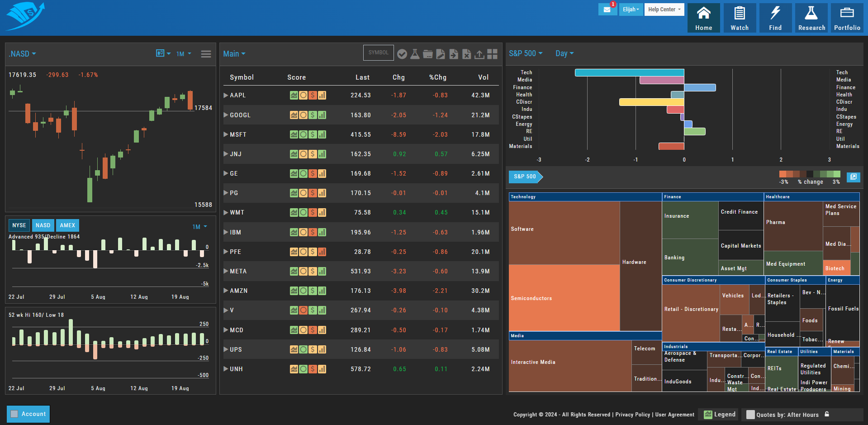
Task: Toggle the Quotes by After Hours checkbox
Action: [750, 415]
